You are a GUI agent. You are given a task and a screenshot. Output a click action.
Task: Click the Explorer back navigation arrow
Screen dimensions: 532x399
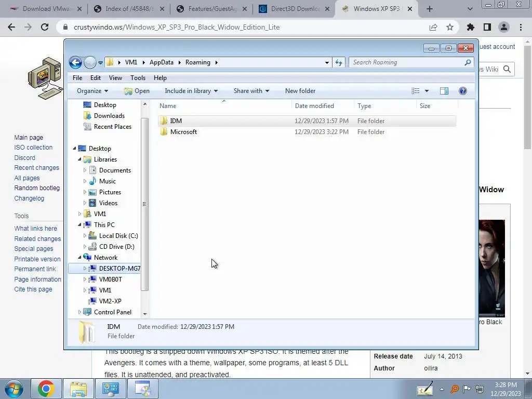point(75,63)
